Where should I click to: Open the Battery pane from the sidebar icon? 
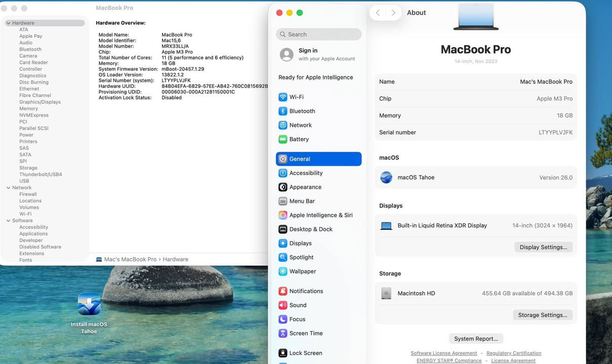pos(283,140)
